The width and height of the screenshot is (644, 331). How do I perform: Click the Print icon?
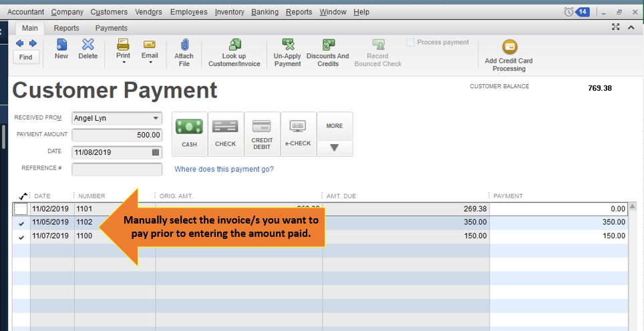click(x=123, y=44)
